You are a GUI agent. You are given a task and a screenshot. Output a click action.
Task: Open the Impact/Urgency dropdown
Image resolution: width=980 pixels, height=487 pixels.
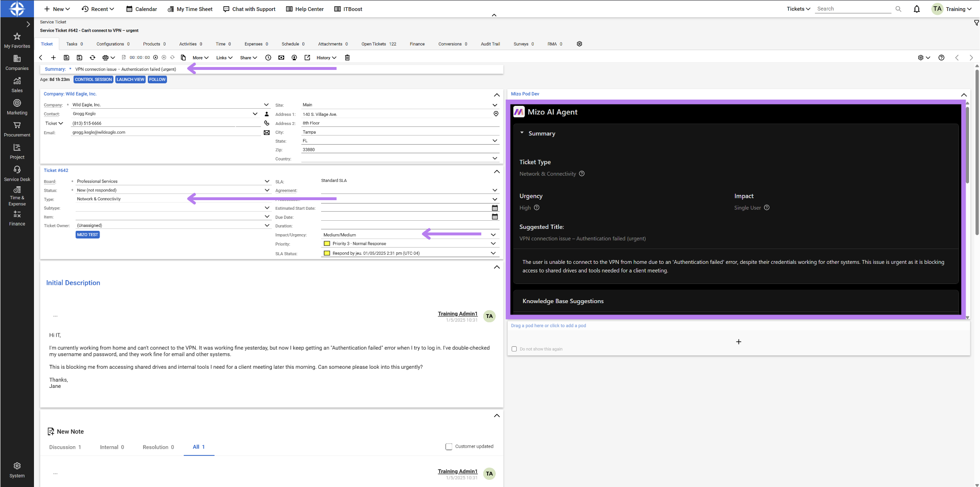[x=493, y=235]
